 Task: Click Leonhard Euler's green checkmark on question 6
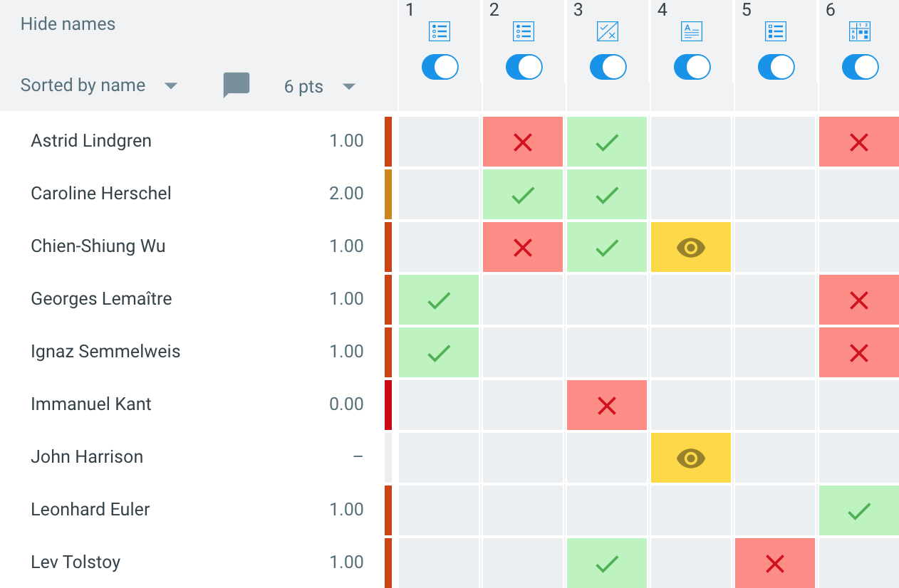(x=859, y=510)
